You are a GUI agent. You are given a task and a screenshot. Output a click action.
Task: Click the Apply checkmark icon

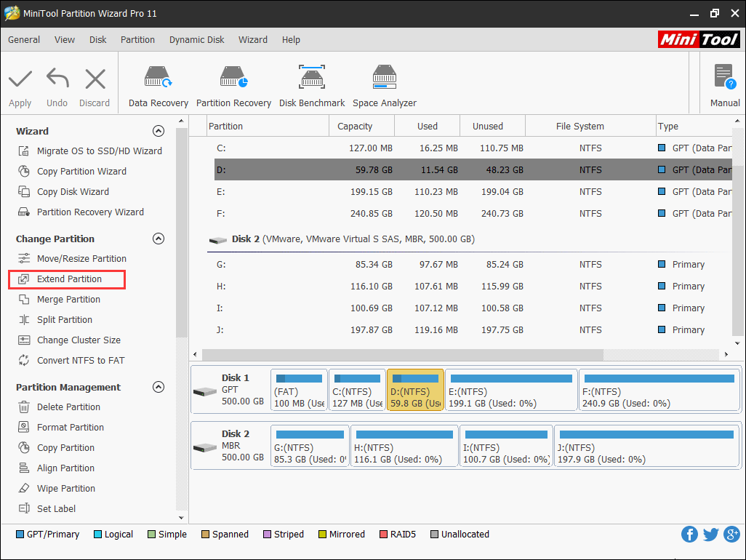tap(20, 79)
